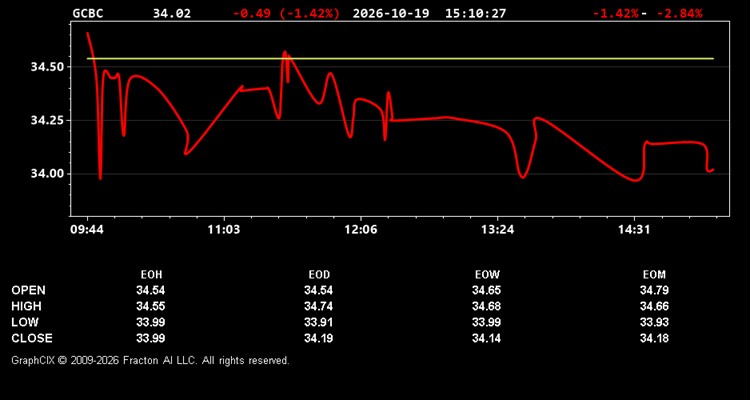Click EOW low value 33.99
The width and height of the screenshot is (750, 400).
pos(486,322)
